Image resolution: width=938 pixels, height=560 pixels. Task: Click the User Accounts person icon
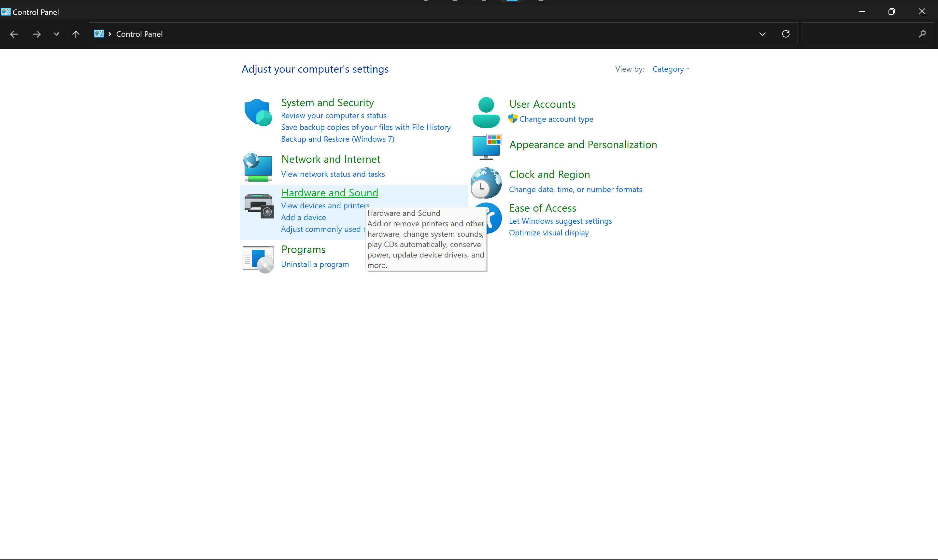point(486,112)
